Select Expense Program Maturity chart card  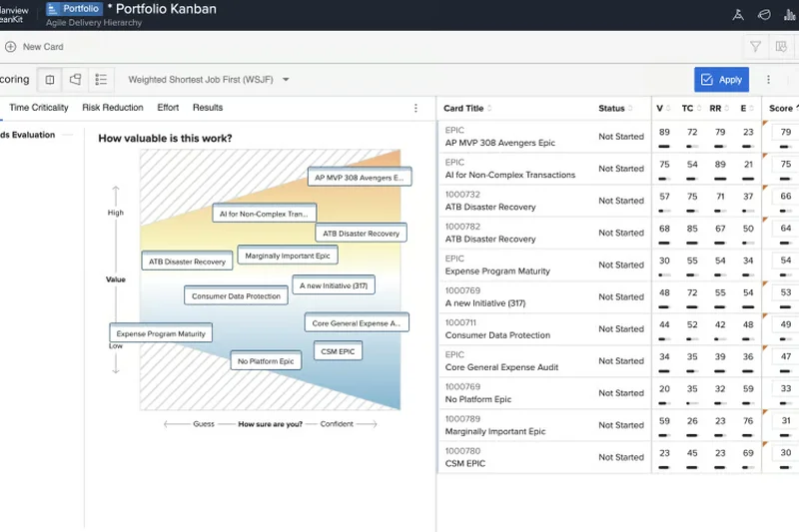coord(161,333)
